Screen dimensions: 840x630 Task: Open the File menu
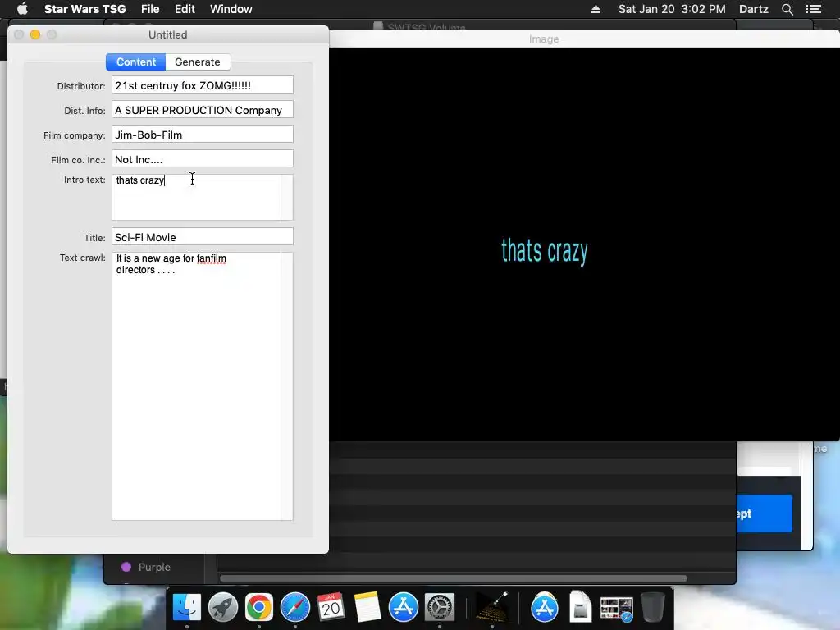150,9
